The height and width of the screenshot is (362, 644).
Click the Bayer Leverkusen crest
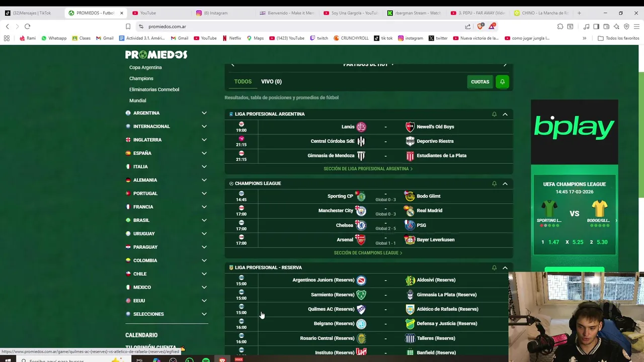410,240
